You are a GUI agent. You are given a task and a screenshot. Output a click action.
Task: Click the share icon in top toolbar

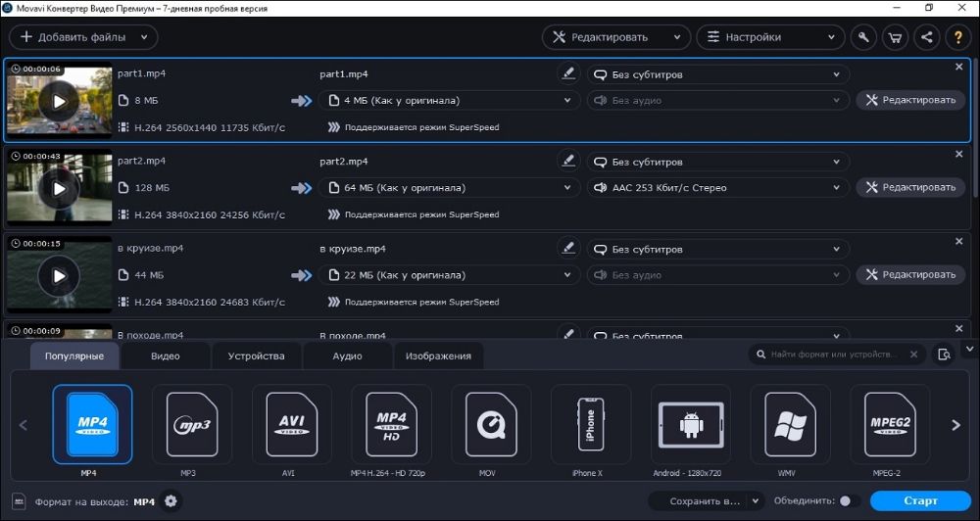click(926, 37)
